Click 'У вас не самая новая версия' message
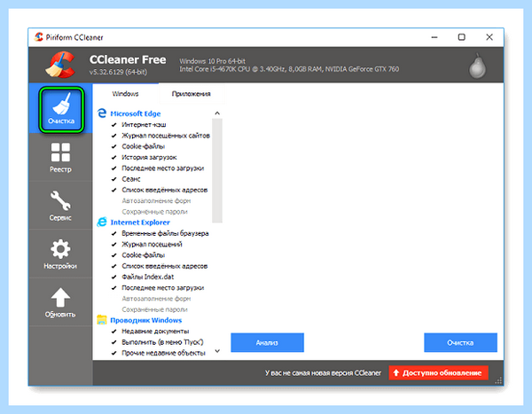The height and width of the screenshot is (414, 532). coord(323,373)
